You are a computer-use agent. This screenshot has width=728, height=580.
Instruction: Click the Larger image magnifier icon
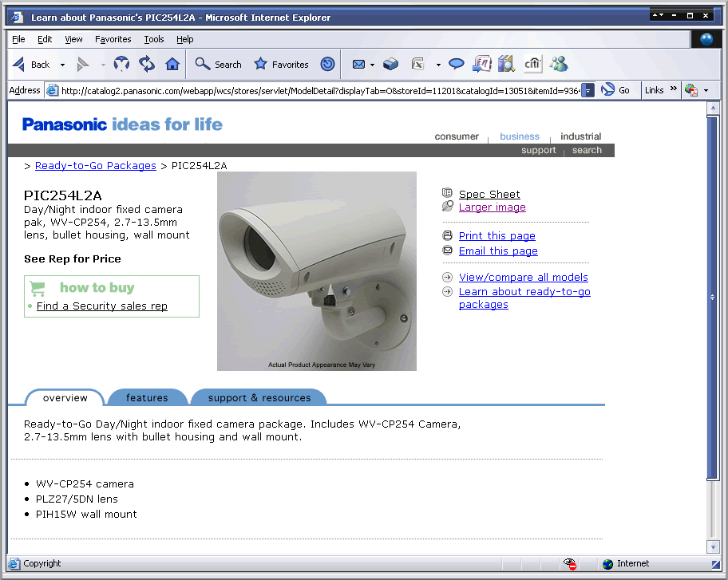(448, 206)
